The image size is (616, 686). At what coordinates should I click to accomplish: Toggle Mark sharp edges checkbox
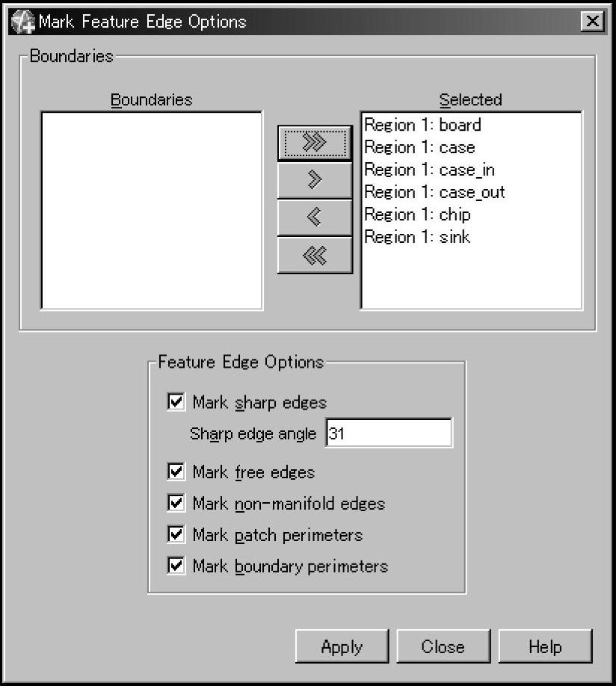[176, 402]
